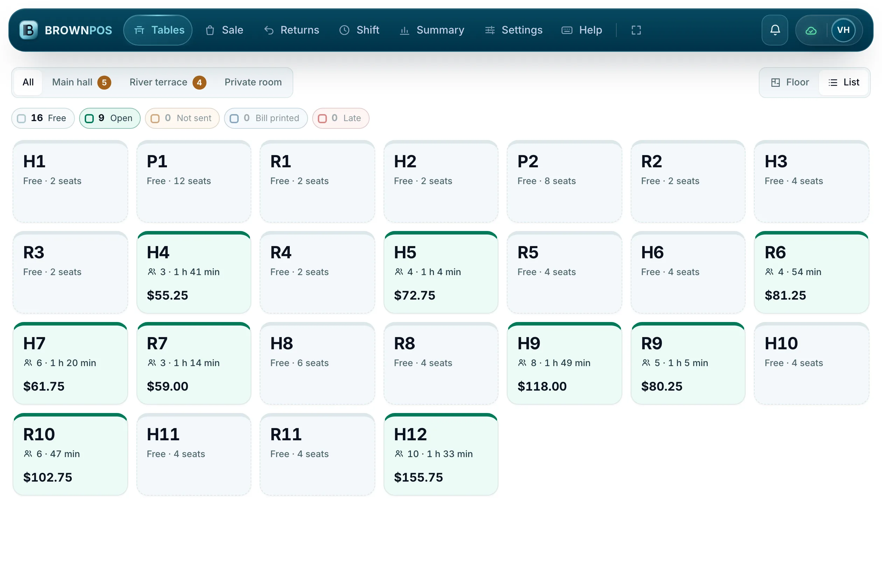Click the BrownPOS logo icon
The width and height of the screenshot is (882, 588).
pos(28,30)
